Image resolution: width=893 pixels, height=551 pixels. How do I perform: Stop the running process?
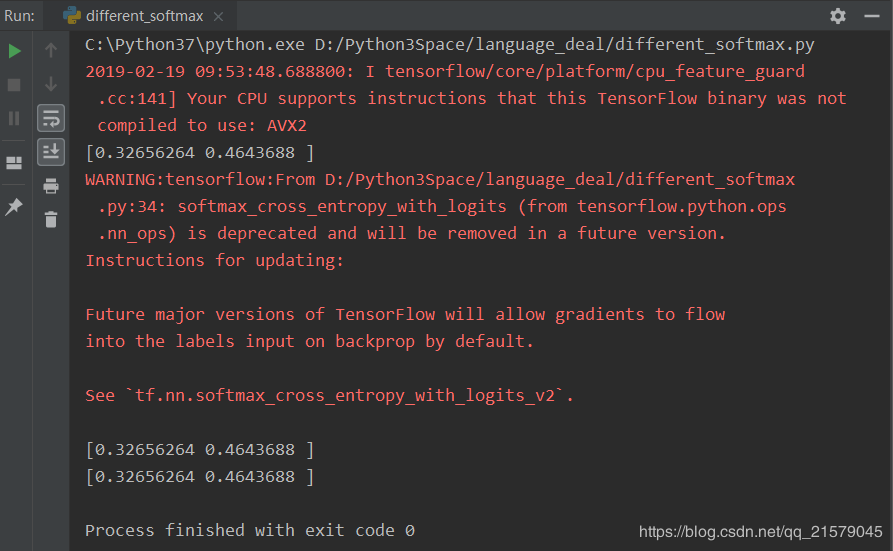point(14,85)
